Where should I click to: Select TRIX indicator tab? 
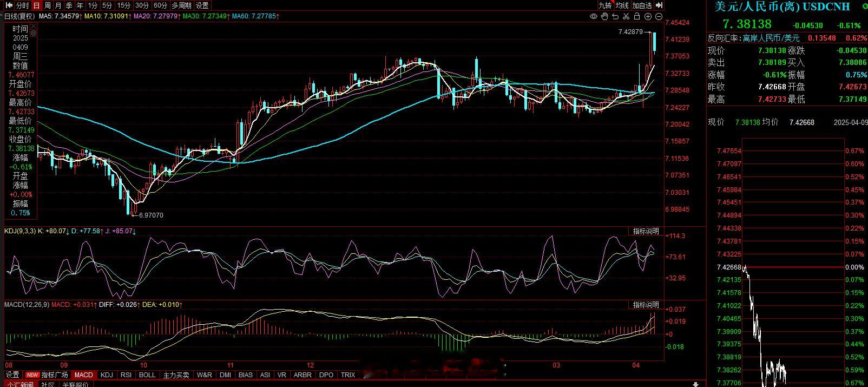click(x=348, y=375)
